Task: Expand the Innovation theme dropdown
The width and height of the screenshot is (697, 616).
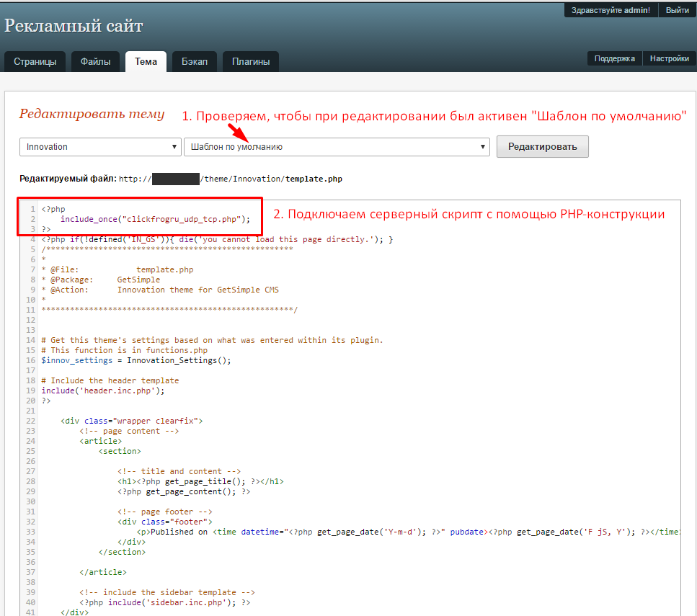Action: (x=100, y=147)
